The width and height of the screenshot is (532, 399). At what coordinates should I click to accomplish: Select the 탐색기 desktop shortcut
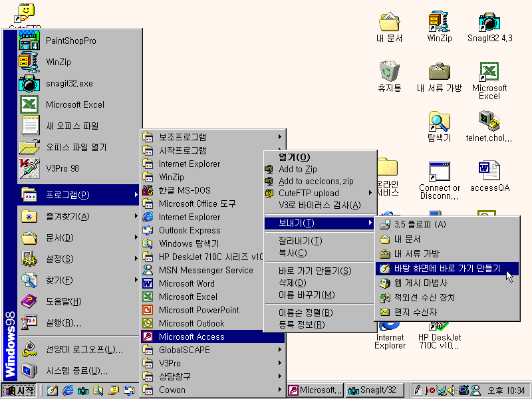pyautogui.click(x=439, y=126)
